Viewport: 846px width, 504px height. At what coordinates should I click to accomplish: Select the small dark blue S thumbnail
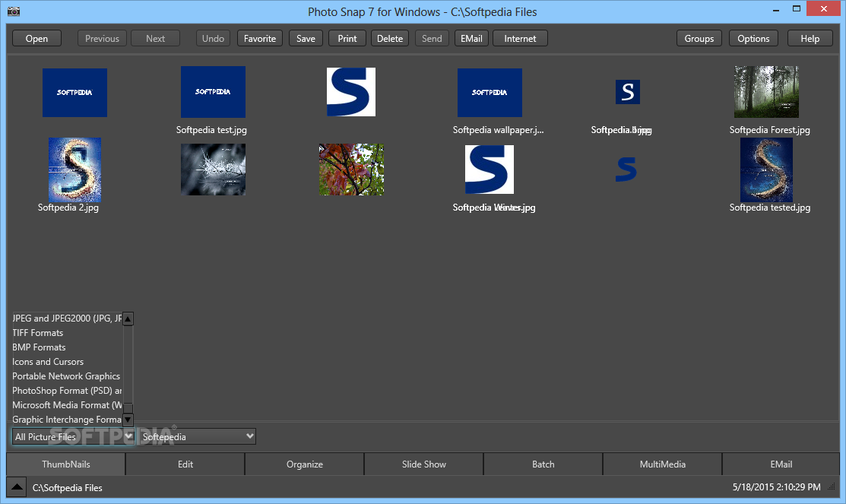click(628, 92)
